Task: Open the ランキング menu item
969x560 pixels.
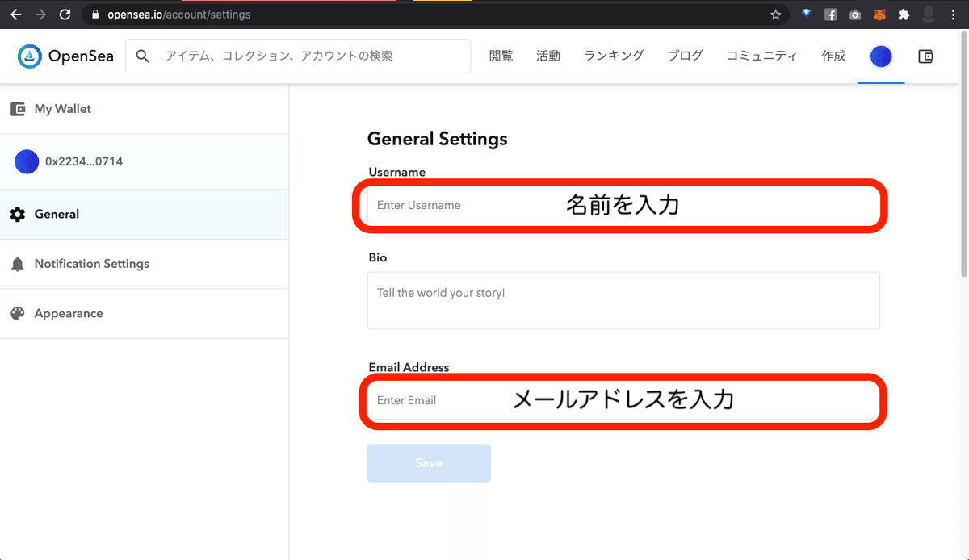Action: (613, 56)
